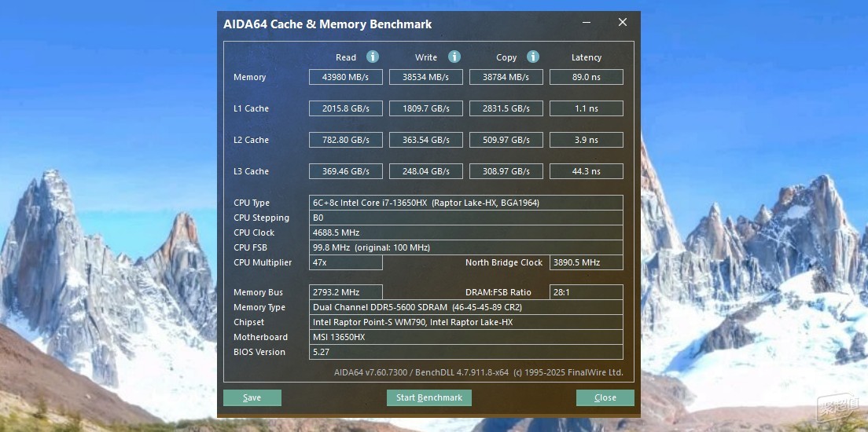
Task: Click the CPU Stepping field B0
Action: (466, 218)
